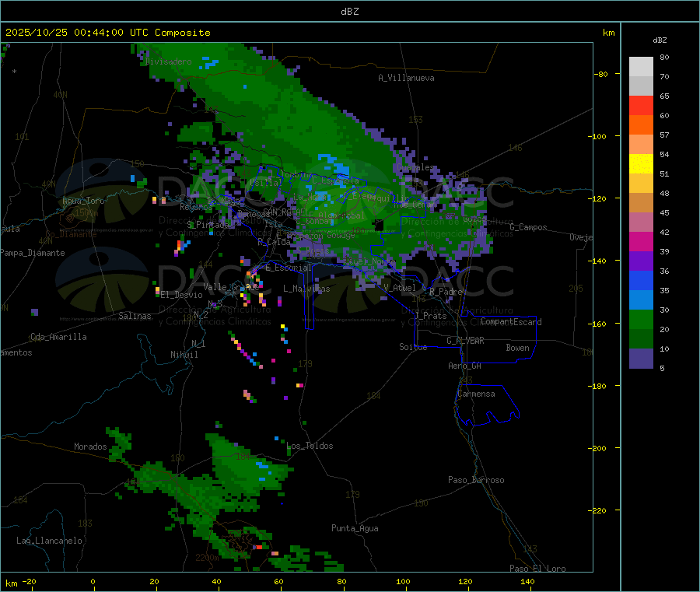Select the purple 10 dBZ legend swatch
Screen dimensions: 700x592
click(641, 359)
